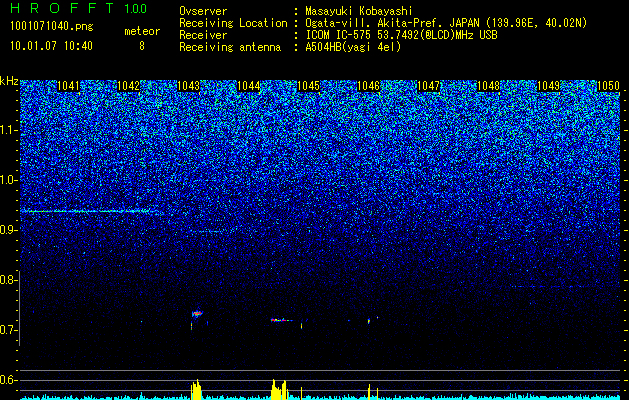Click the 1049 time marker
The image size is (629, 400).
(548, 86)
